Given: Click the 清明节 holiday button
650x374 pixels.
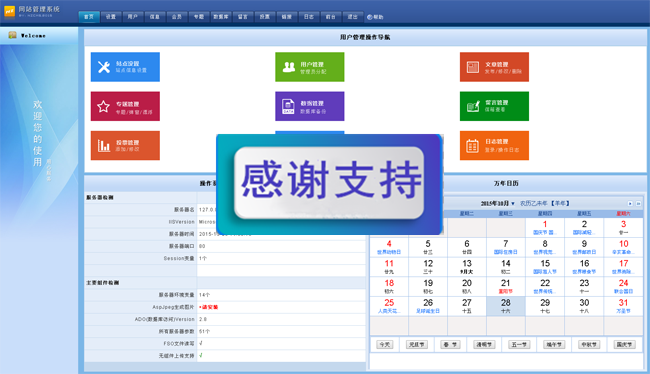Looking at the screenshot, I should point(484,345).
